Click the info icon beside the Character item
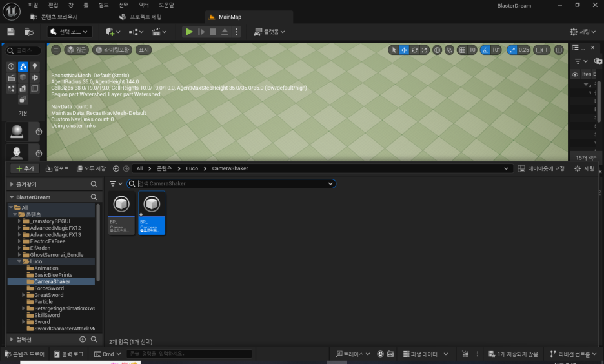 [39, 154]
